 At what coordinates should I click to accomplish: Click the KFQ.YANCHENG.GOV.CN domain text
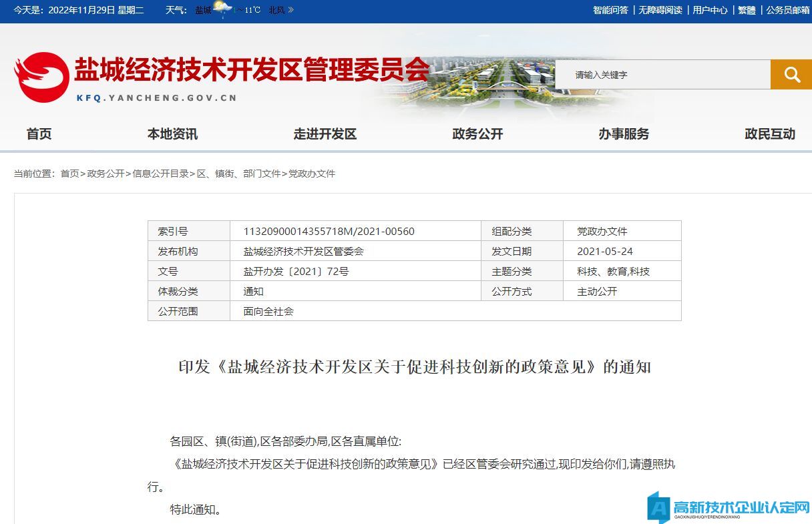[x=156, y=97]
